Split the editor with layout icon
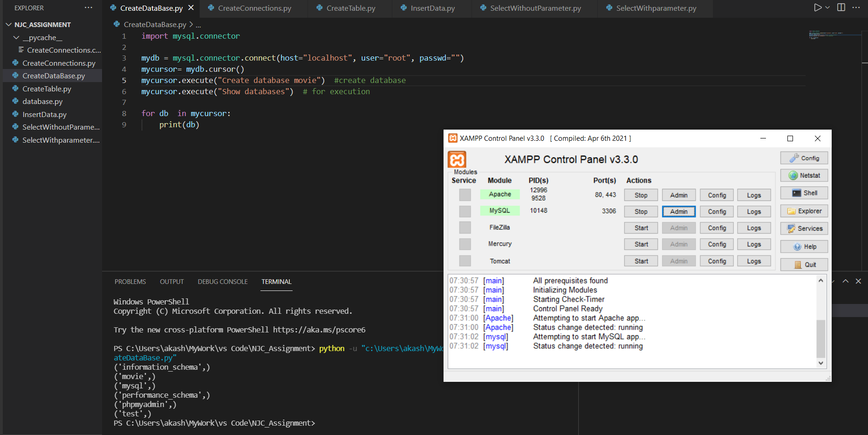 point(841,7)
